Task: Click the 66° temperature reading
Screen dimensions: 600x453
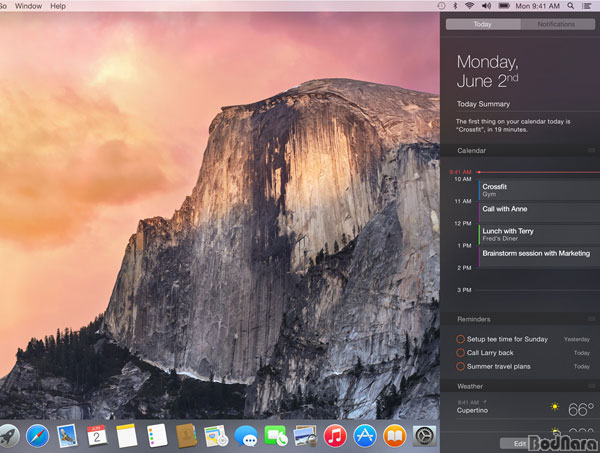Action: [581, 409]
